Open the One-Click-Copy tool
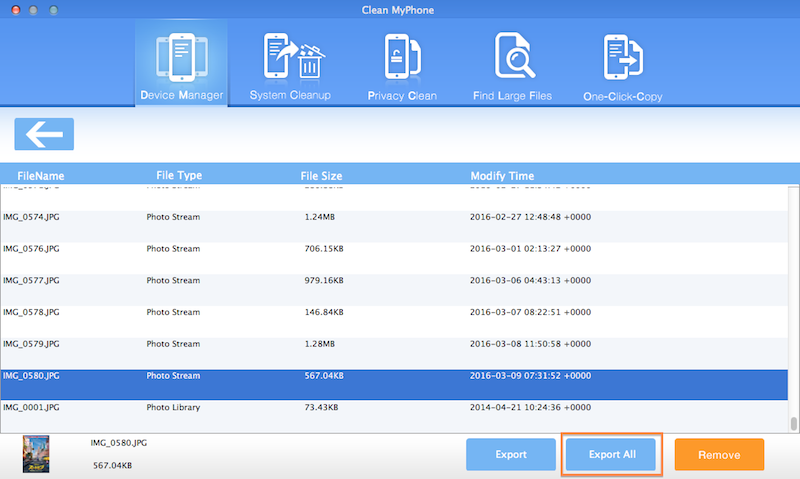Viewport: 800px width, 479px height. [622, 67]
